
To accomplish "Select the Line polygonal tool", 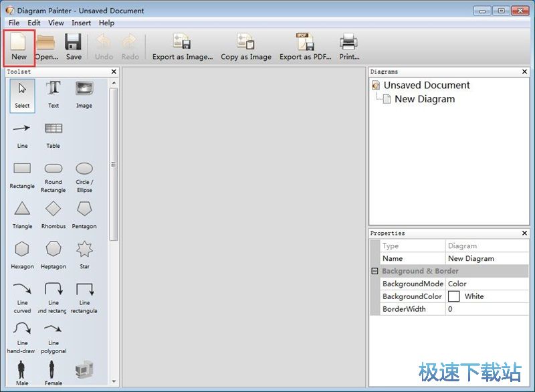I will pyautogui.click(x=53, y=338).
